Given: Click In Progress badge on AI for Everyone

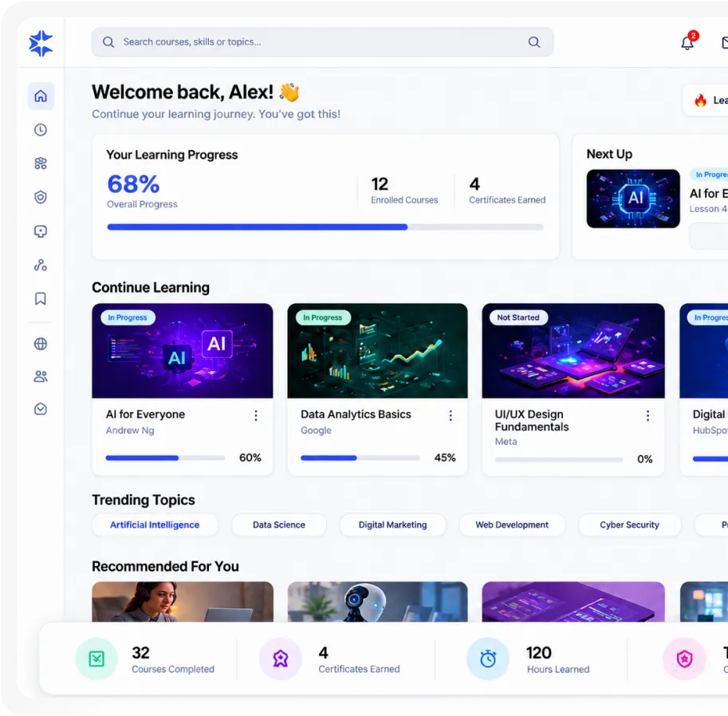Looking at the screenshot, I should coord(128,317).
